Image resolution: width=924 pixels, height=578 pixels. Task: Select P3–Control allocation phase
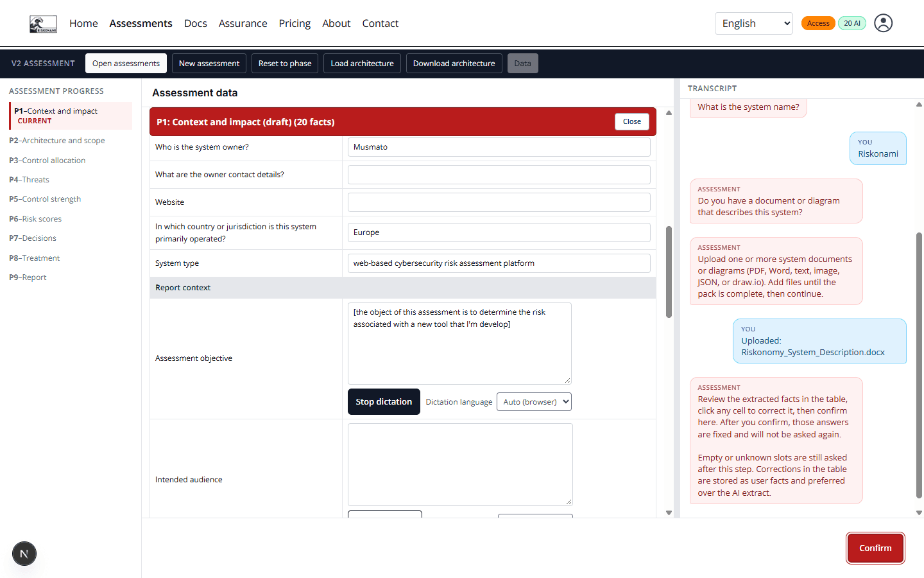point(47,161)
